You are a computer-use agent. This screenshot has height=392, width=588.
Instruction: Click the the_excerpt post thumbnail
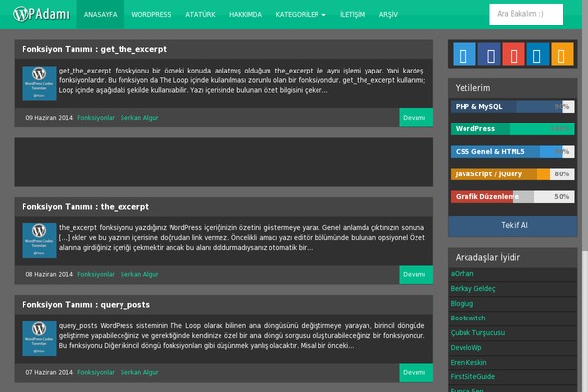[x=39, y=240]
